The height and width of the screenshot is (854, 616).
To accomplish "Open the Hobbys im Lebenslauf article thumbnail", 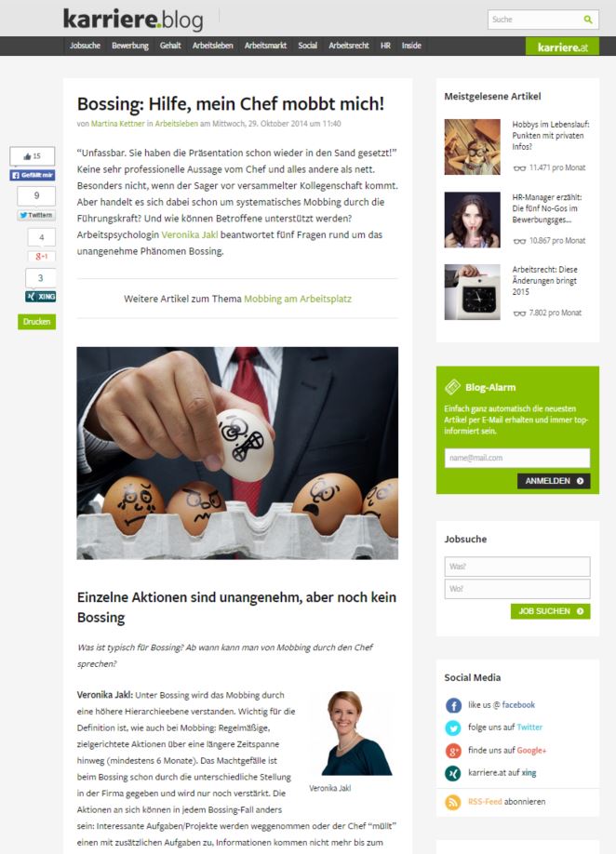I will click(x=472, y=147).
